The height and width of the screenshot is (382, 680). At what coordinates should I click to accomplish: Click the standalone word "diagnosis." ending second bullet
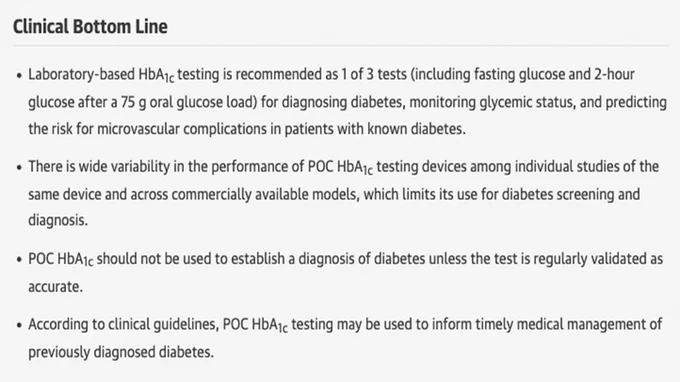tap(58, 220)
